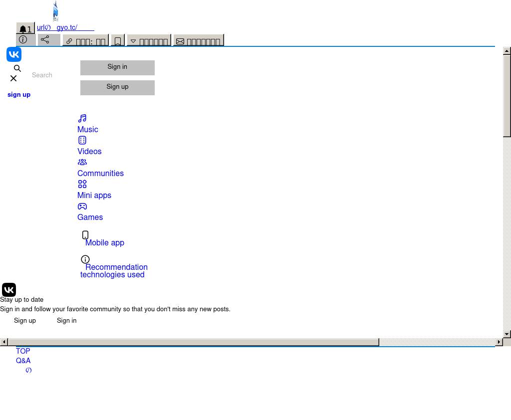Open the Videos section

tap(89, 152)
